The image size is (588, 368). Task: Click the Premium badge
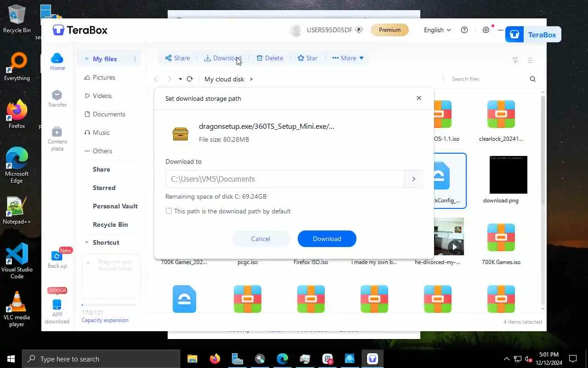pyautogui.click(x=390, y=30)
